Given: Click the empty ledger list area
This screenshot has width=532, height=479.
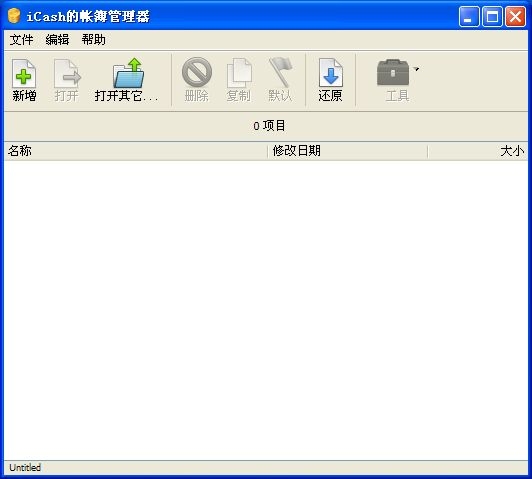Looking at the screenshot, I should click(x=266, y=310).
